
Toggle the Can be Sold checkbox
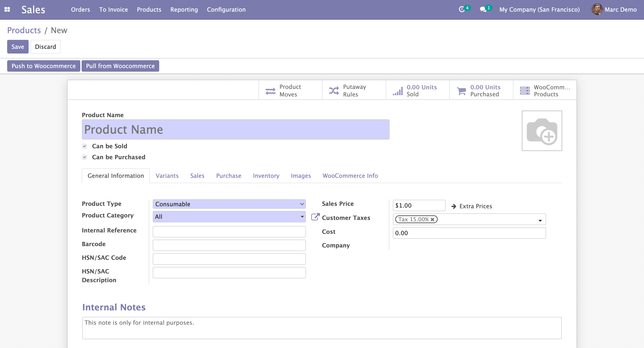tap(85, 146)
